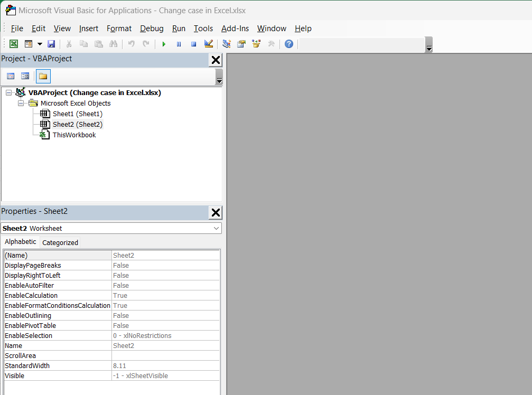Toggle Design Mode icon
Screen dimensions: 532x395
pos(209,44)
